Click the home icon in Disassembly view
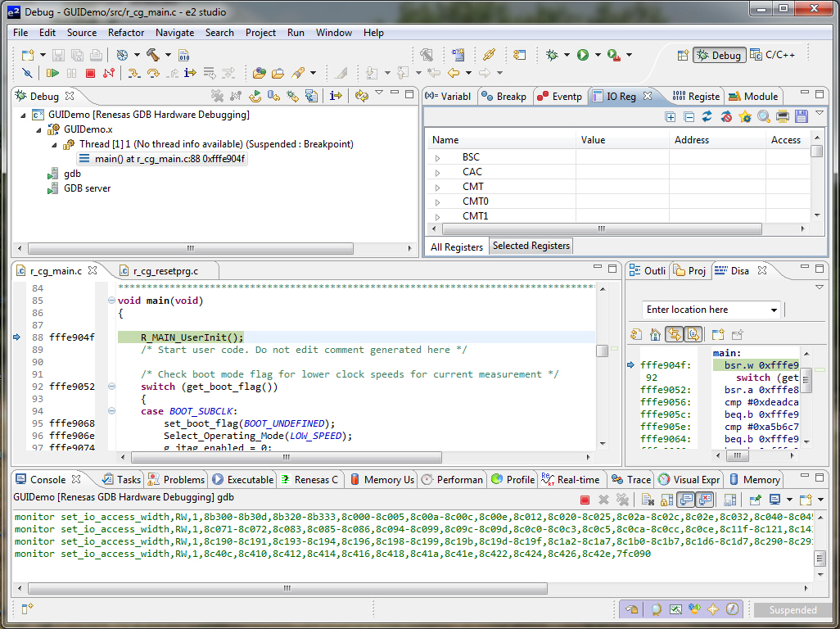The image size is (840, 629). (655, 334)
